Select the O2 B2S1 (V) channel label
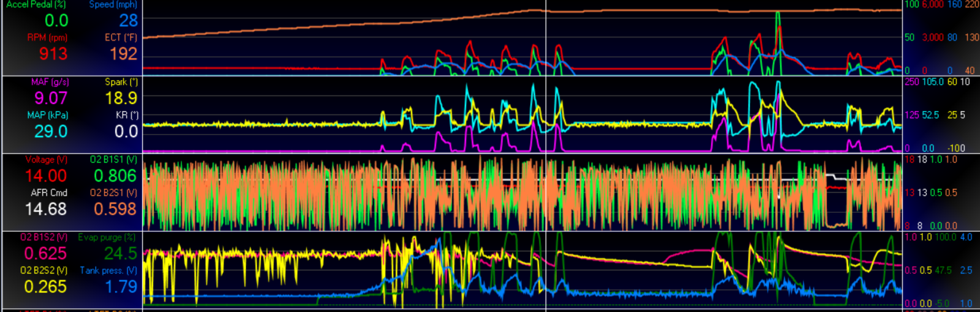 (114, 193)
